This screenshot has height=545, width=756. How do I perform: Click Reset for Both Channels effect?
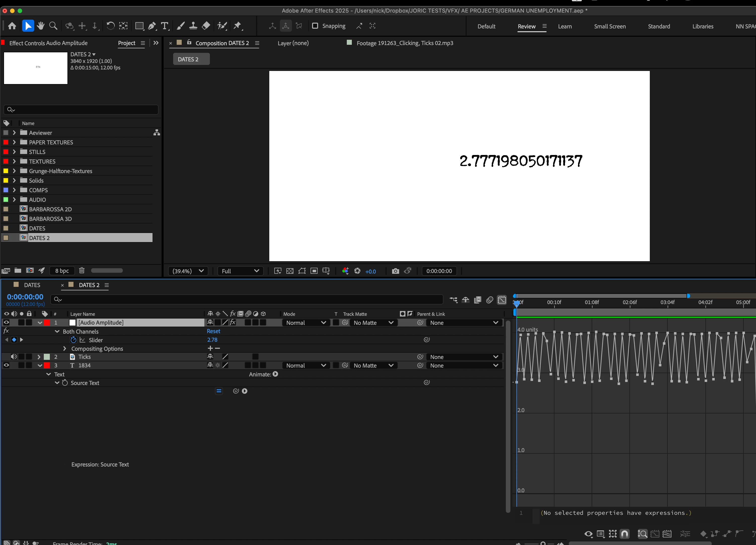[213, 331]
